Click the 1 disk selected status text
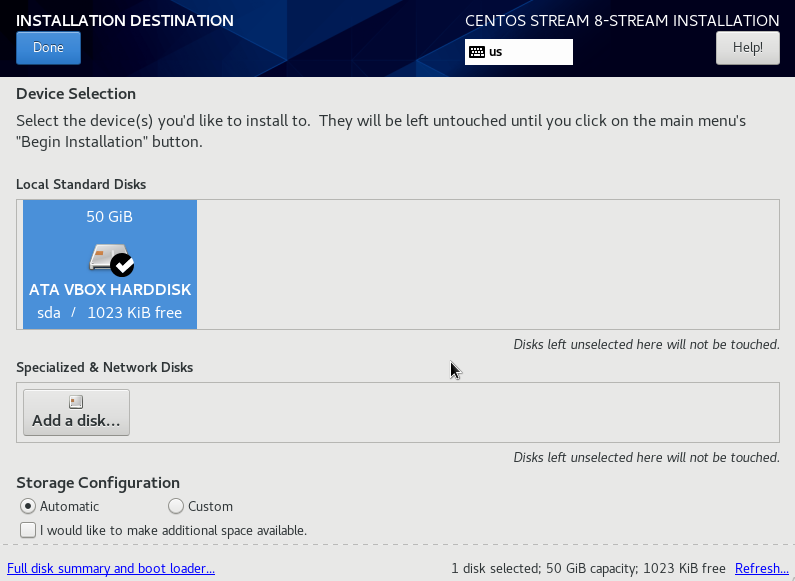This screenshot has width=795, height=581. (588, 568)
